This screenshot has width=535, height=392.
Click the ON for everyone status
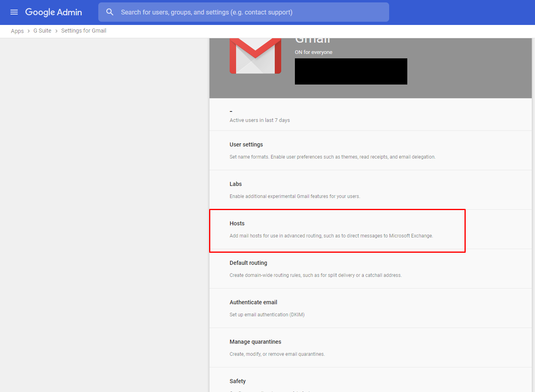(313, 52)
